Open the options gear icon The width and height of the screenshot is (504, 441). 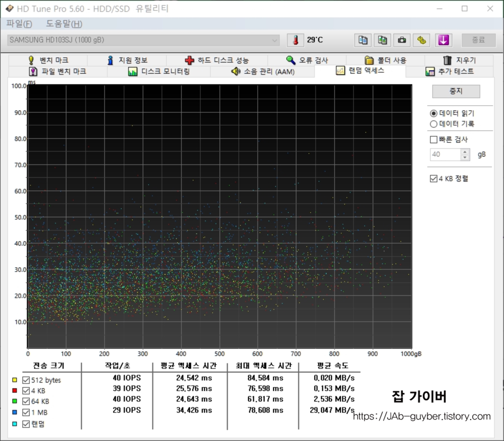pyautogui.click(x=421, y=40)
